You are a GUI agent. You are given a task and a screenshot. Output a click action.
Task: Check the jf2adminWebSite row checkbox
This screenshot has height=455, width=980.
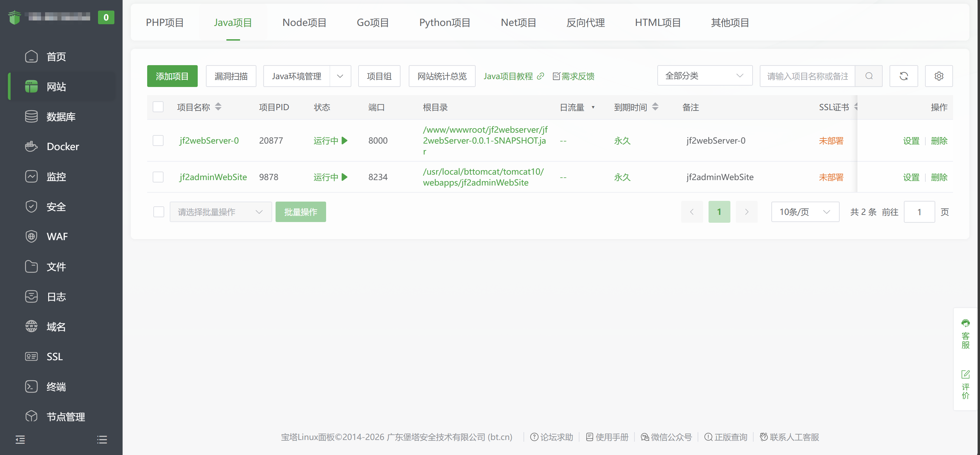pos(158,177)
